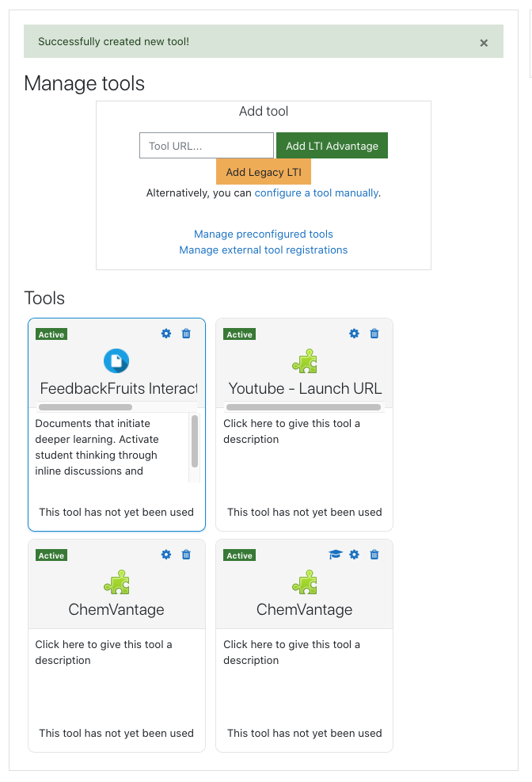The height and width of the screenshot is (782, 532).
Task: Open settings gear for FeedbackFruits Interact tool
Action: click(x=166, y=334)
